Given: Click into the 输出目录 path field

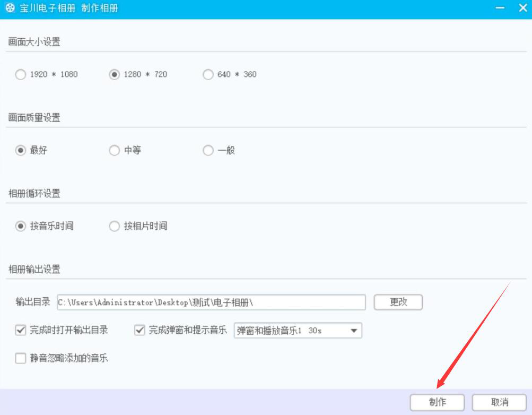Looking at the screenshot, I should pyautogui.click(x=212, y=302).
